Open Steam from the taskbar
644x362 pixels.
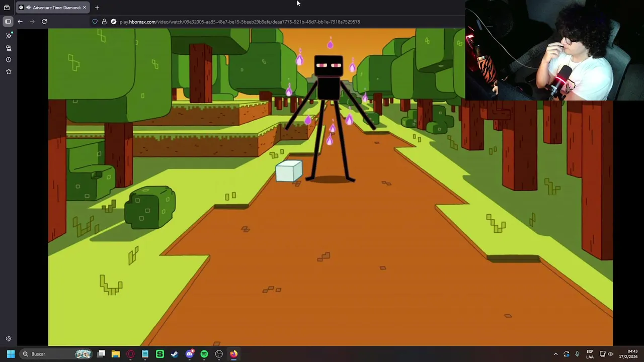(175, 354)
